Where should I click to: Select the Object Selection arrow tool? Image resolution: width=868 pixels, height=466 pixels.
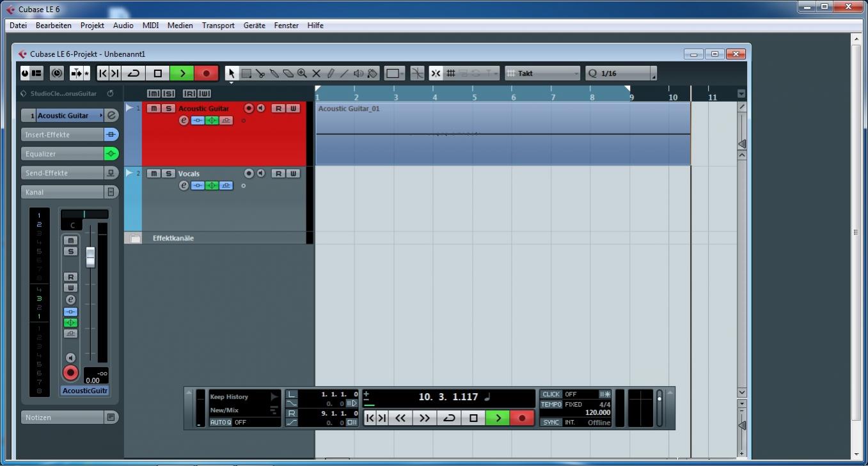pyautogui.click(x=232, y=74)
